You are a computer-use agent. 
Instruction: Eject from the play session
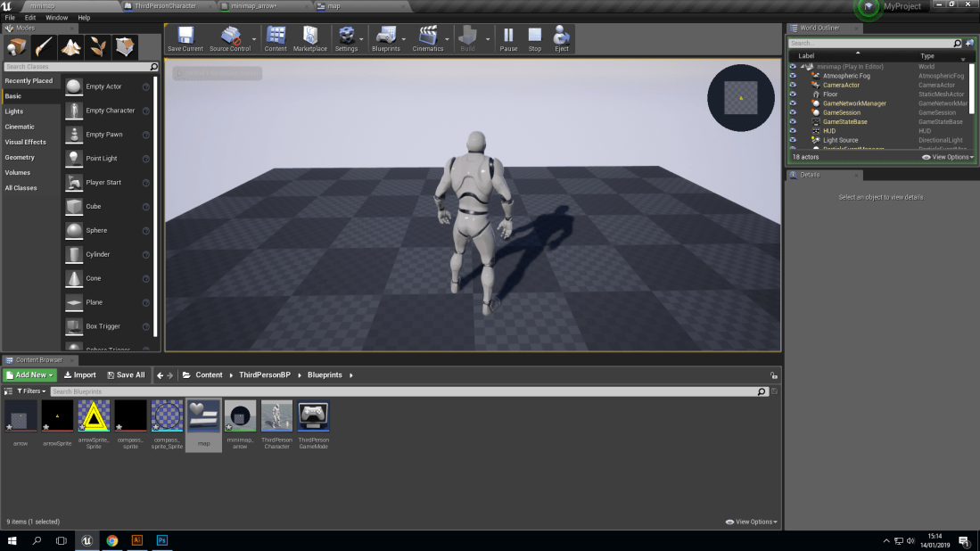[561, 39]
